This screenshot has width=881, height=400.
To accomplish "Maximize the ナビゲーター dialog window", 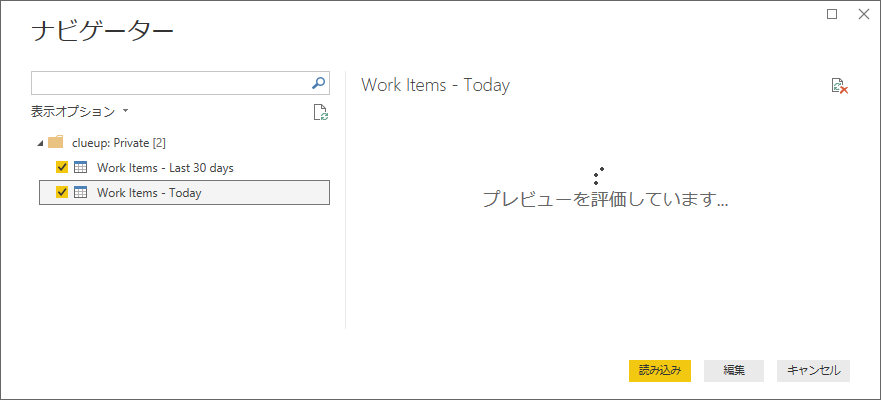I will pyautogui.click(x=832, y=14).
